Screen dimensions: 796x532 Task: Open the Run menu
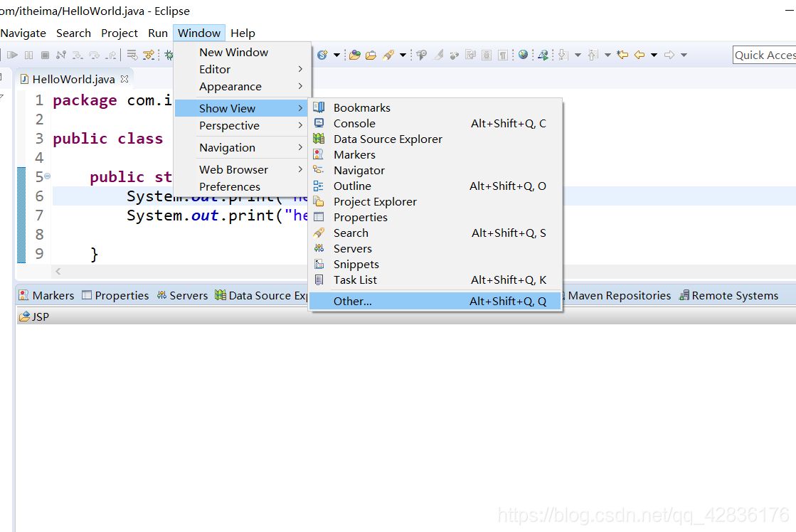click(x=158, y=33)
